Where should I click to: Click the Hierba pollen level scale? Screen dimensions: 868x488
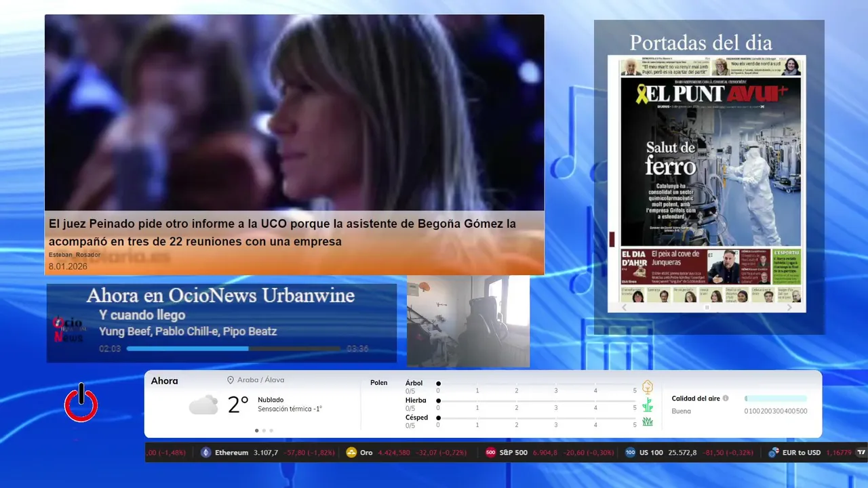click(x=536, y=404)
